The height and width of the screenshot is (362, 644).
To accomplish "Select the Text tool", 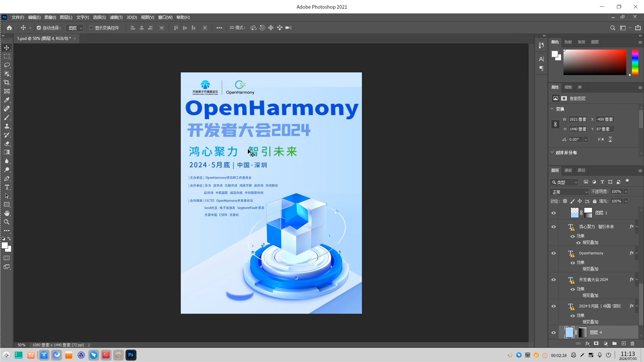I will (7, 187).
